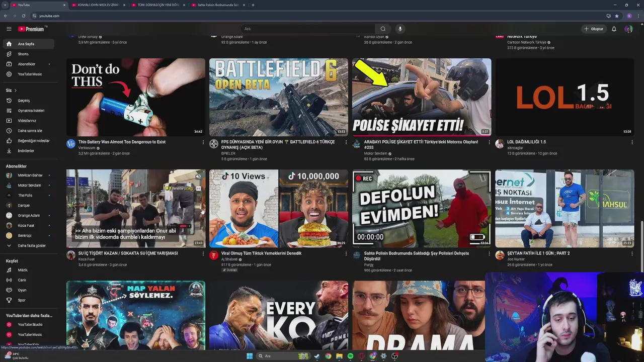This screenshot has height=362, width=644.
Task: Click the Oluştur create button
Action: click(x=594, y=29)
